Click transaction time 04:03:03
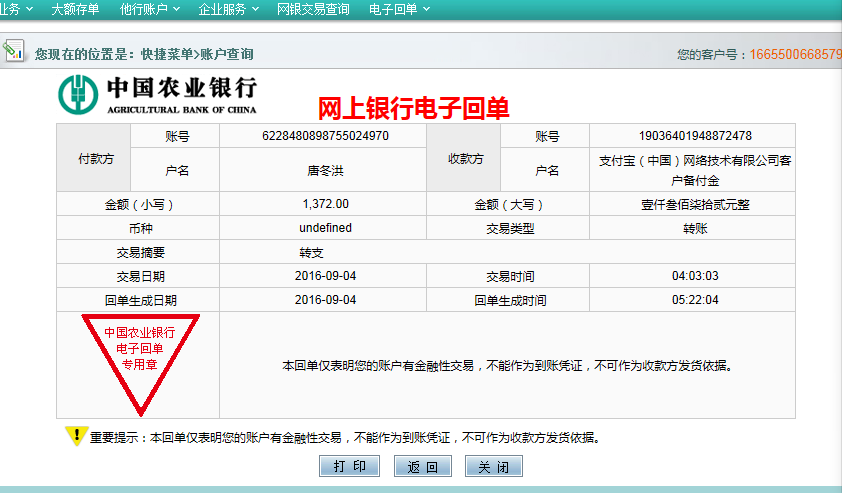 tap(695, 276)
